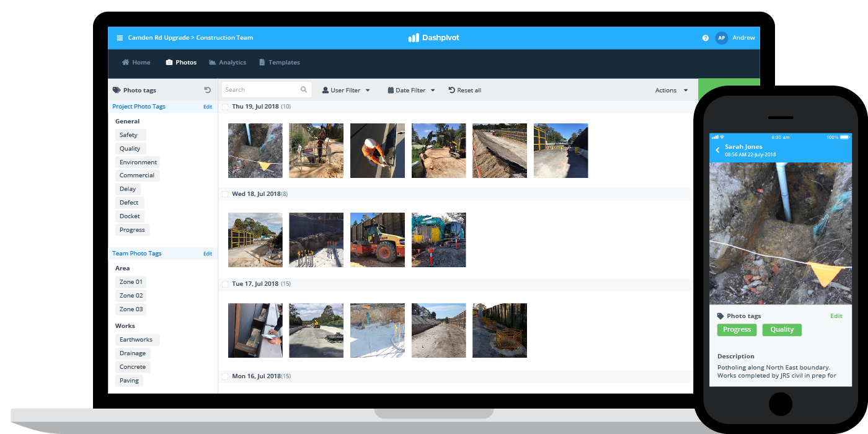Select the Paving works tag
Viewport: 868px width, 434px height.
129,381
